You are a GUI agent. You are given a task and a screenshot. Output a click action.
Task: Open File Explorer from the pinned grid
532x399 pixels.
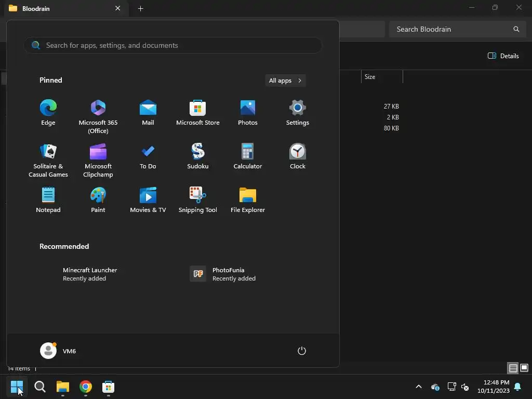(248, 201)
